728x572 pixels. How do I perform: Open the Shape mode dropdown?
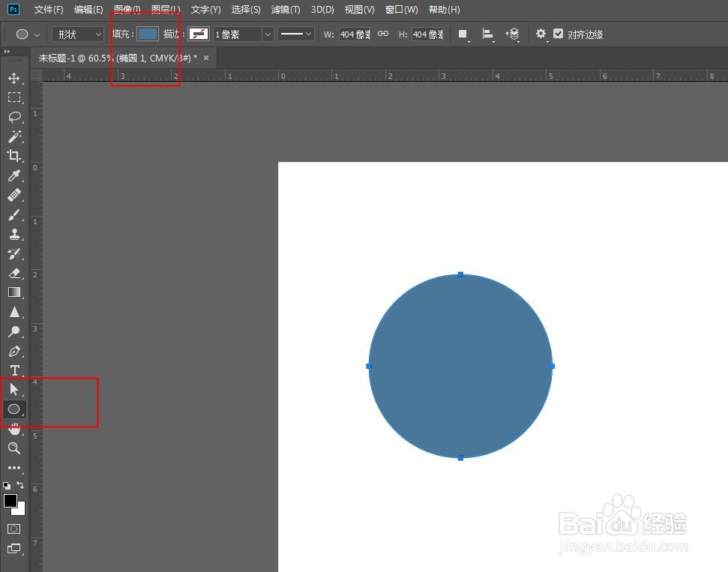pyautogui.click(x=78, y=34)
